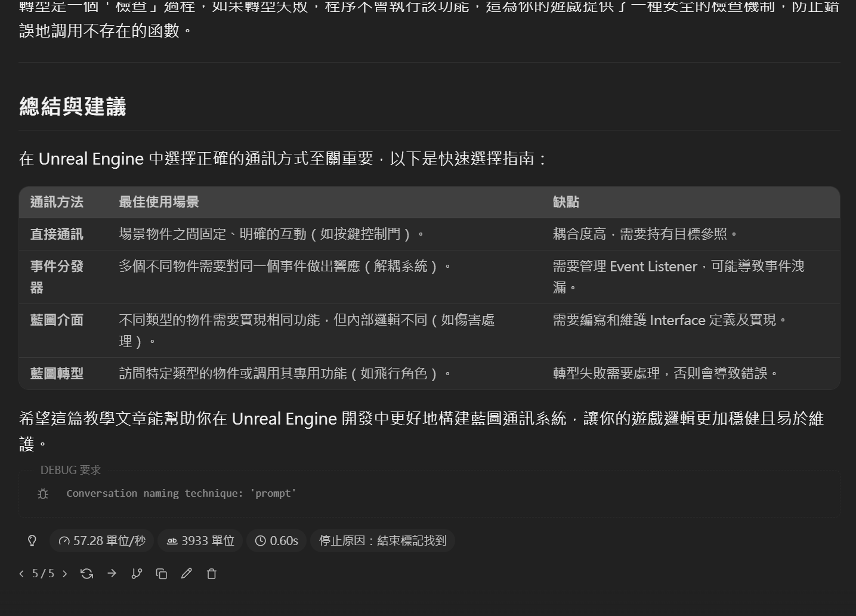Click the 總結與建議 heading

(x=73, y=106)
